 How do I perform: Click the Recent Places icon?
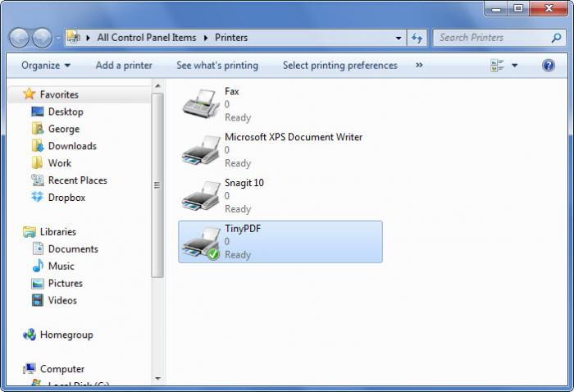coord(38,180)
